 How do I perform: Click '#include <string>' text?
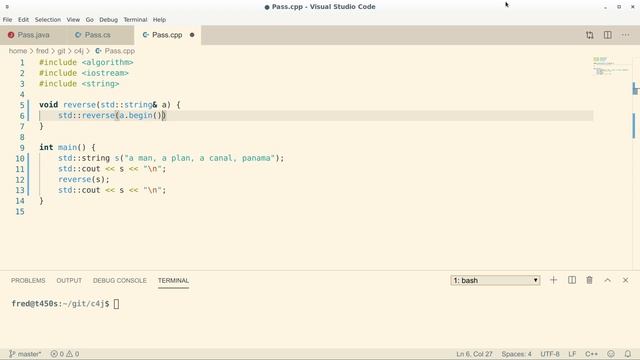point(79,84)
